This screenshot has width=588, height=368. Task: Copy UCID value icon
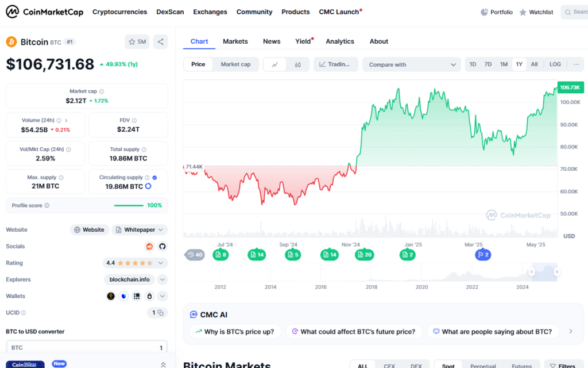(x=161, y=313)
